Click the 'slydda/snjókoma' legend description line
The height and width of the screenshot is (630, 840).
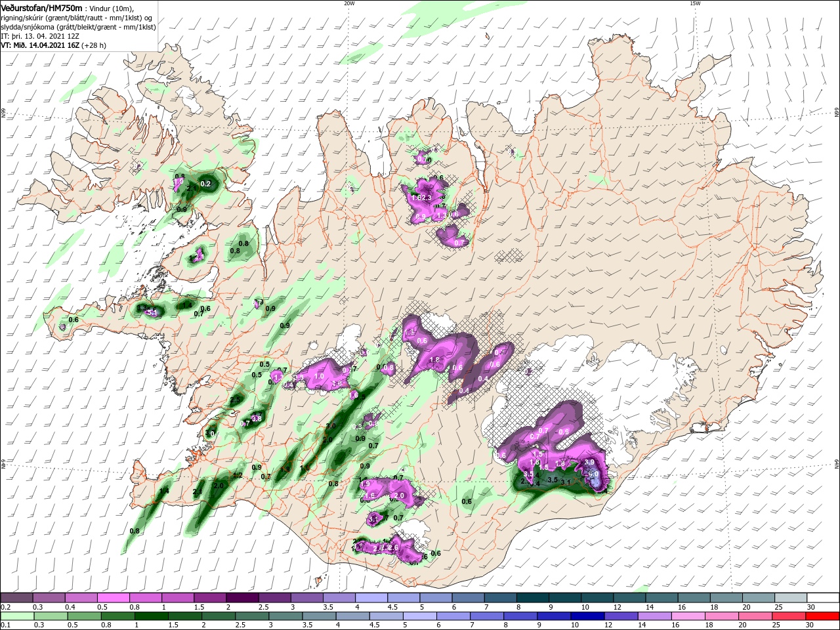pyautogui.click(x=78, y=27)
